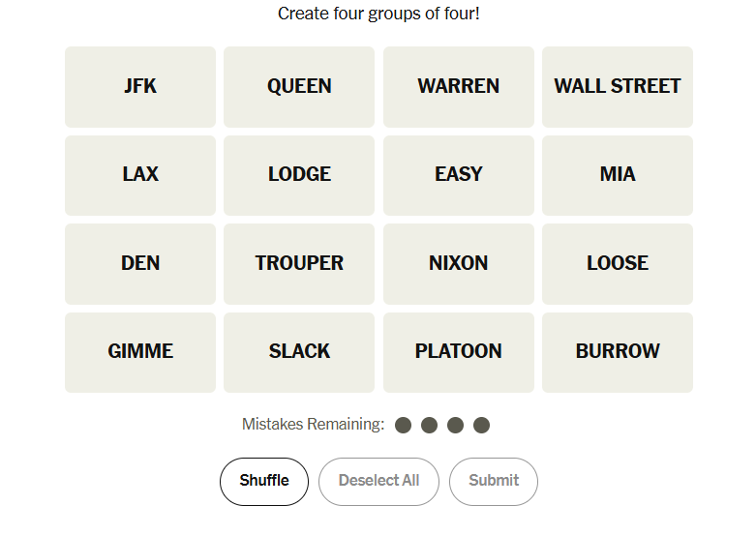
Task: Choose the GIMME tile
Action: click(x=140, y=352)
